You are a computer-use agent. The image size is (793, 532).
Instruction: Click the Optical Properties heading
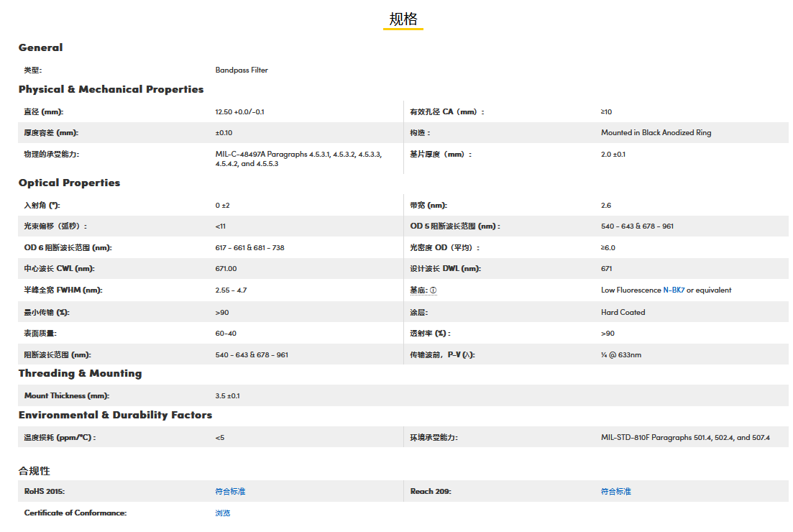point(69,183)
